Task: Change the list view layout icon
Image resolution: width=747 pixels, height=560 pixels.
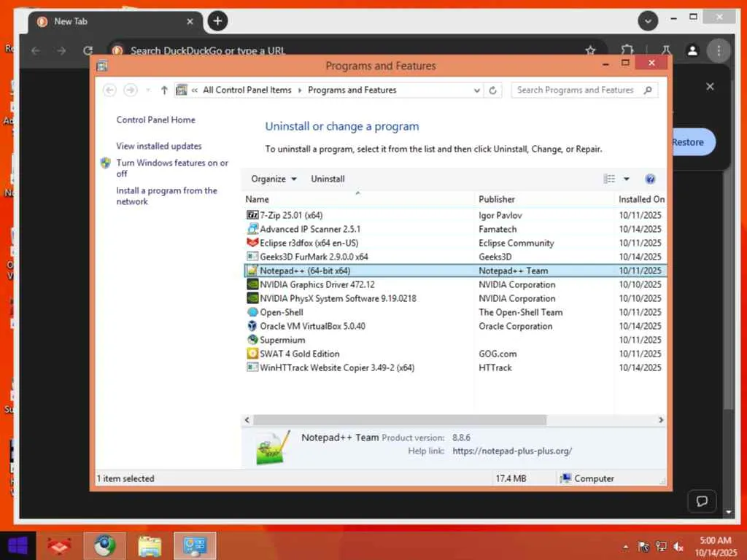Action: (x=609, y=179)
